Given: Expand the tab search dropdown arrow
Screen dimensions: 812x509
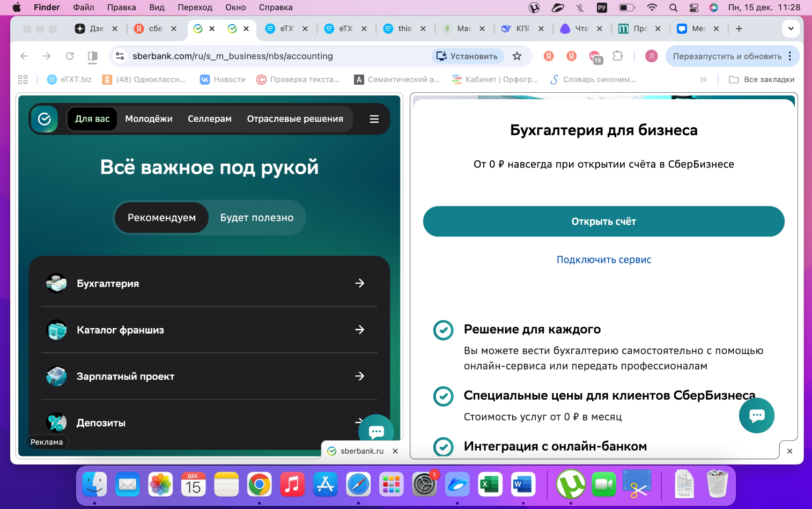Looking at the screenshot, I should click(x=791, y=29).
